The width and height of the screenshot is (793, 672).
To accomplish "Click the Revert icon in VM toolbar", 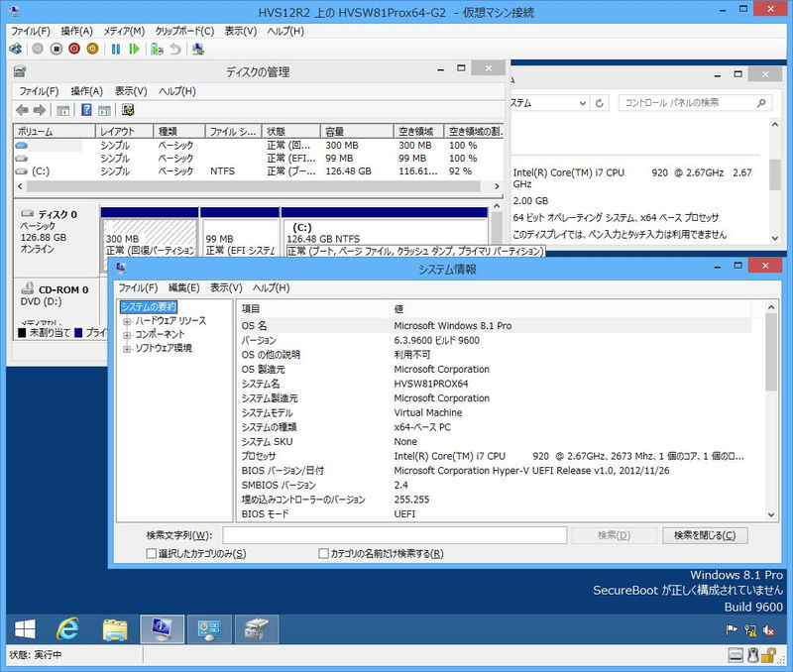I will (175, 49).
